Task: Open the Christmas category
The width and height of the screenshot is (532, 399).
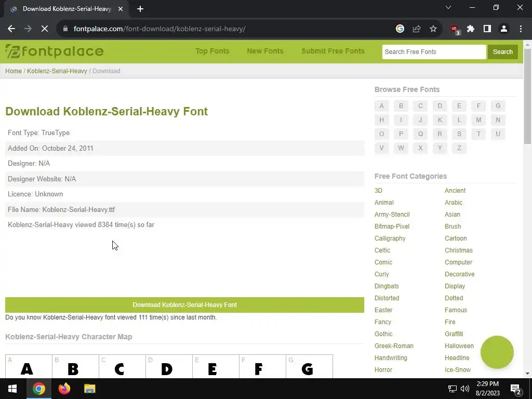Action: (458, 250)
